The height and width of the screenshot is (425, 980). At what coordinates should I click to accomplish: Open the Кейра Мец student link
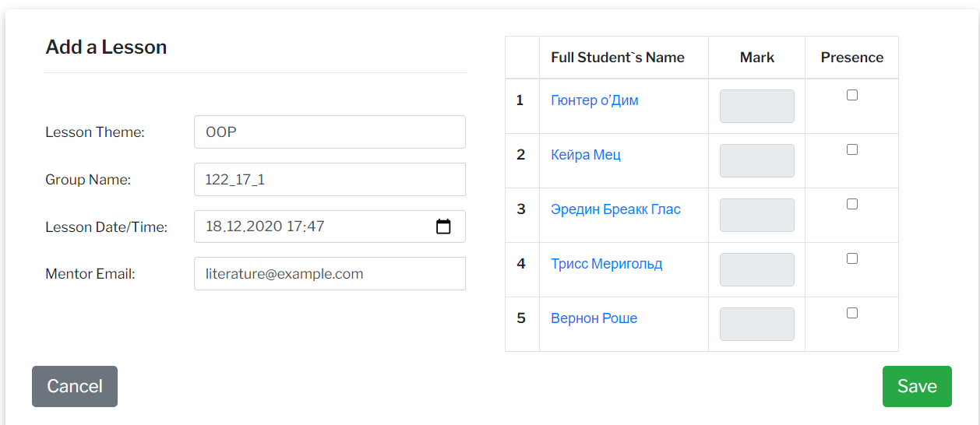pos(586,155)
